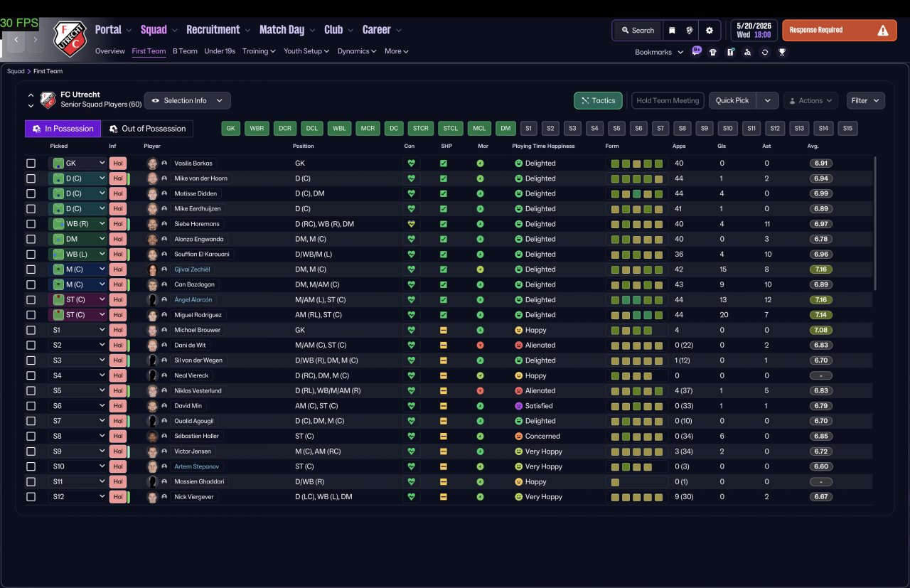Open the GK picked position dropdown
Image resolution: width=910 pixels, height=588 pixels.
77,163
